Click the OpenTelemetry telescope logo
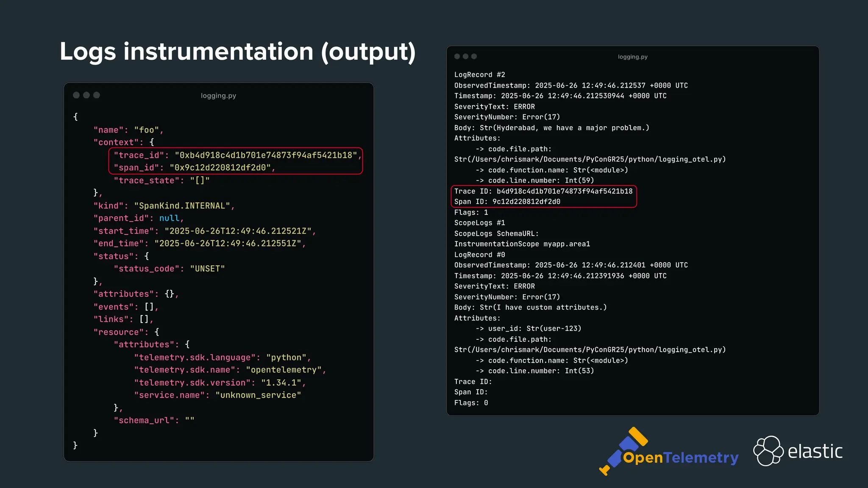868x488 pixels. (x=669, y=452)
